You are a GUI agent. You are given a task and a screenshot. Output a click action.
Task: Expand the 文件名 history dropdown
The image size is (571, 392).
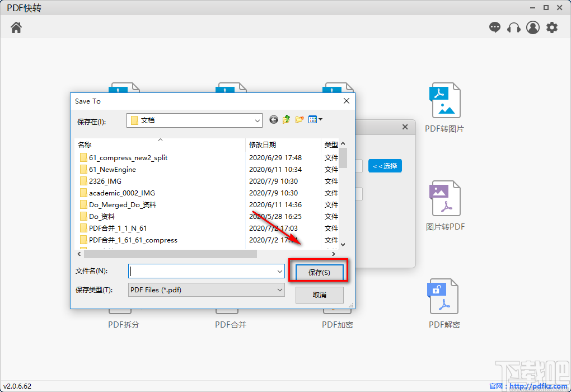[x=280, y=272]
